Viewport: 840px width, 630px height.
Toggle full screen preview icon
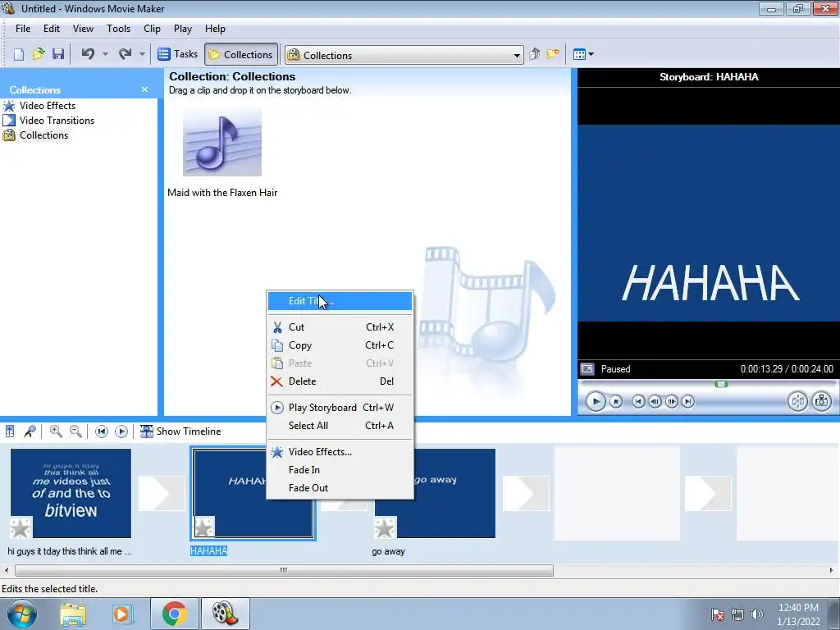587,369
